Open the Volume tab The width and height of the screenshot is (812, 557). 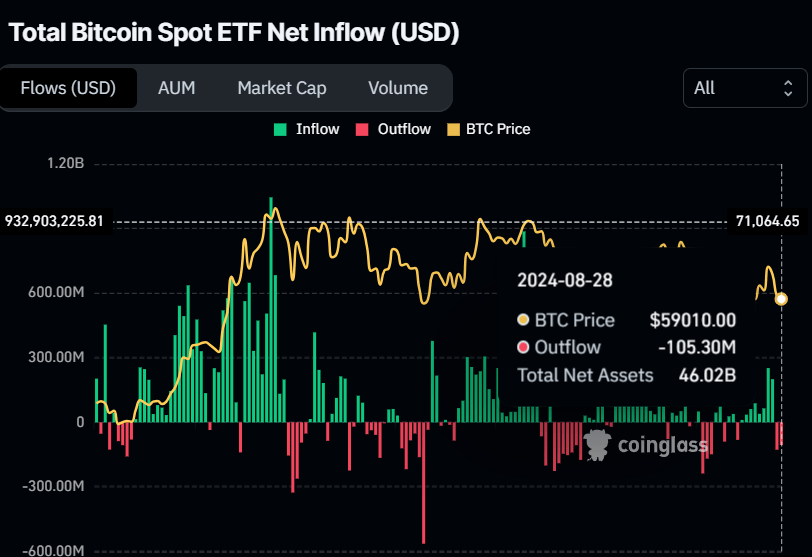coord(398,88)
